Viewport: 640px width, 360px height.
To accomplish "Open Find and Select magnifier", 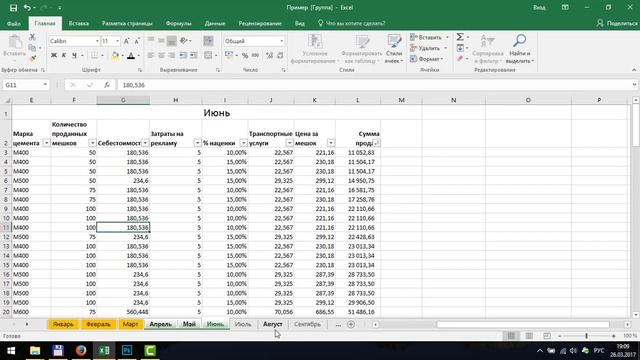I will coord(520,49).
